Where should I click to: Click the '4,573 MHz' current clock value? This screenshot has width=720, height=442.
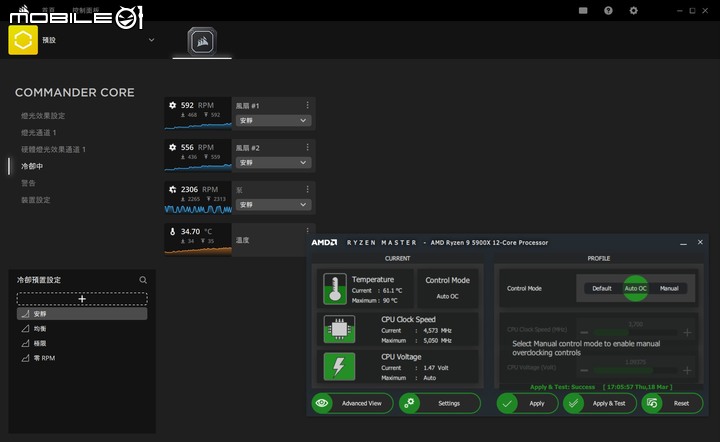click(x=437, y=330)
